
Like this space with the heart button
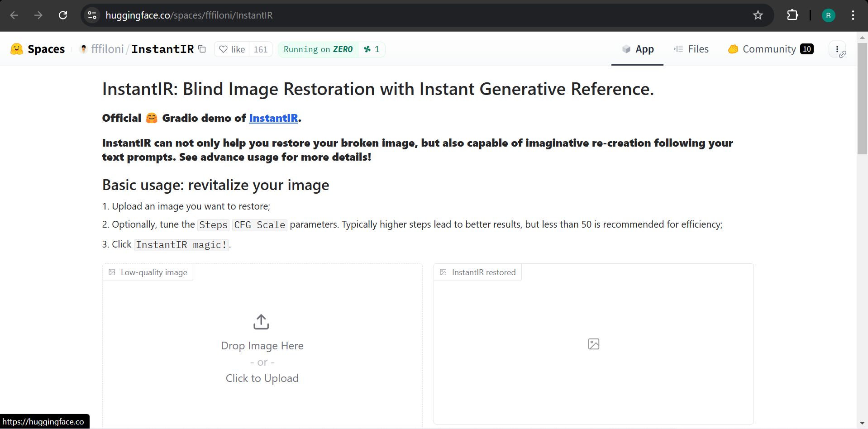pos(232,49)
